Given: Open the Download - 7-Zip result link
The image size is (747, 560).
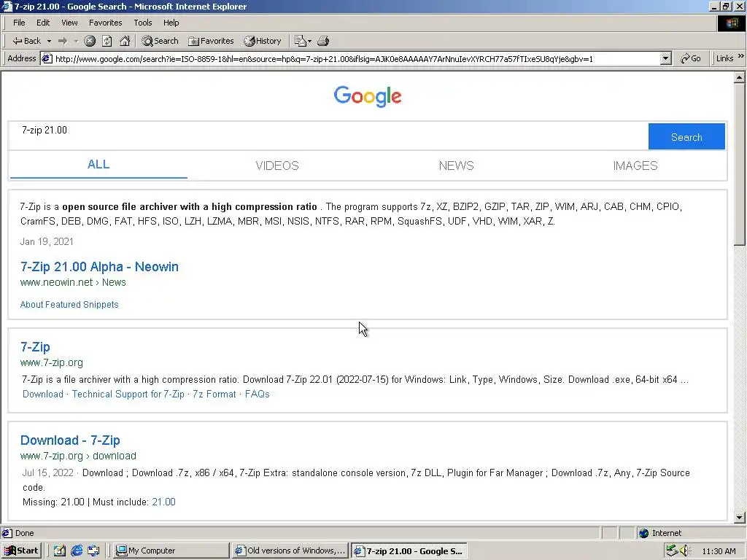Looking at the screenshot, I should click(70, 440).
